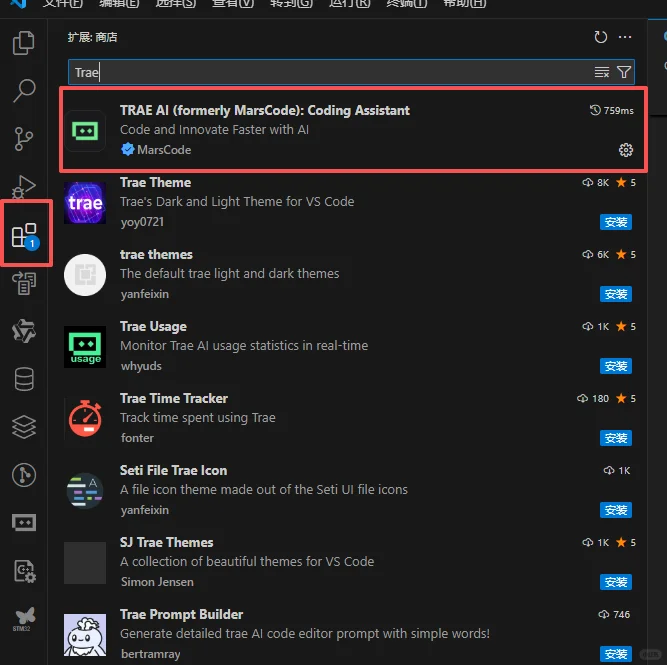Viewport: 667px width, 665px height.
Task: Open manage gear for TRAE AI extension
Action: (625, 150)
